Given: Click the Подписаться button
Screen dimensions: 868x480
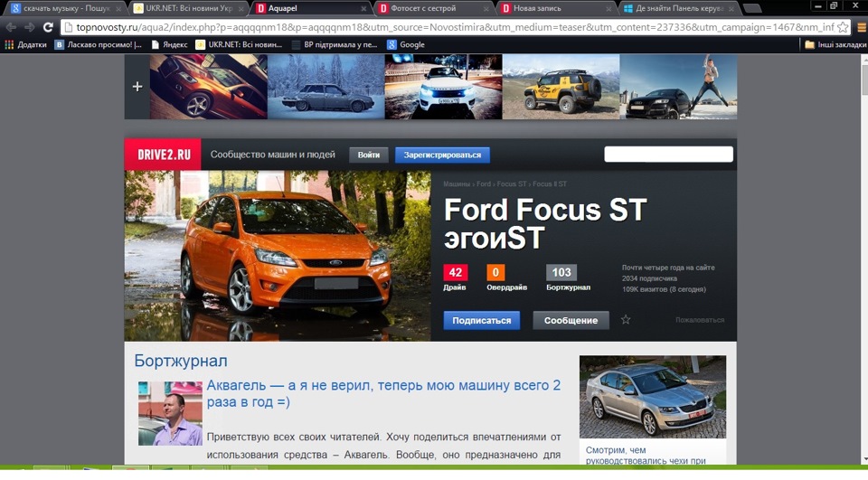Looking at the screenshot, I should point(482,321).
